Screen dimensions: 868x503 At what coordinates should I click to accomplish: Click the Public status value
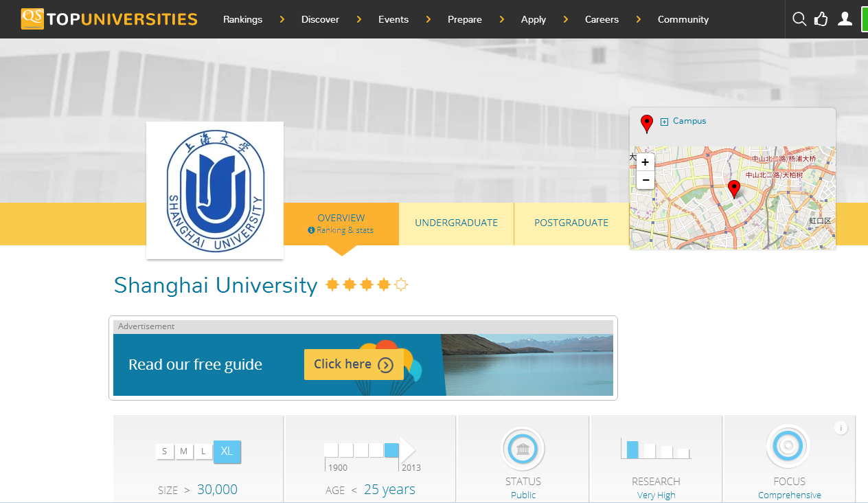[x=523, y=495]
